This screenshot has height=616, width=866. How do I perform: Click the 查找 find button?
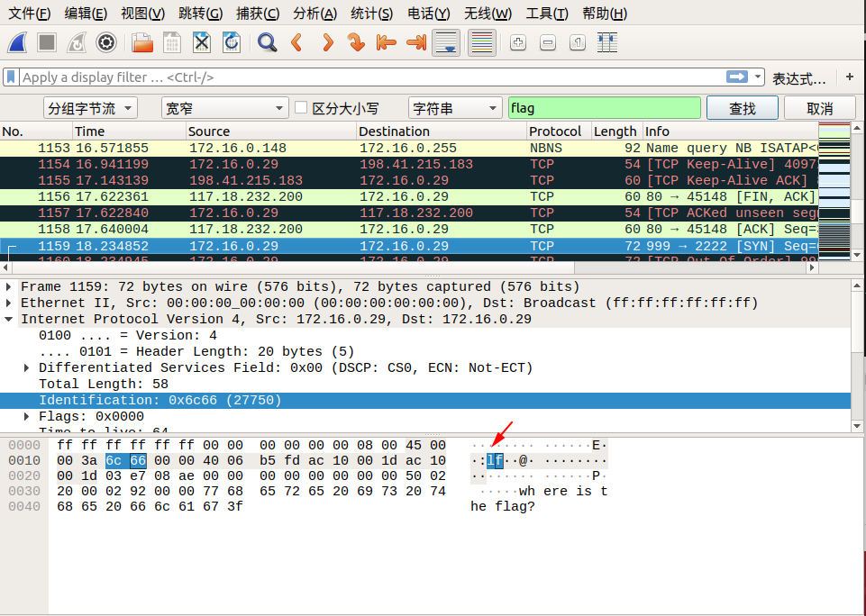tap(742, 108)
